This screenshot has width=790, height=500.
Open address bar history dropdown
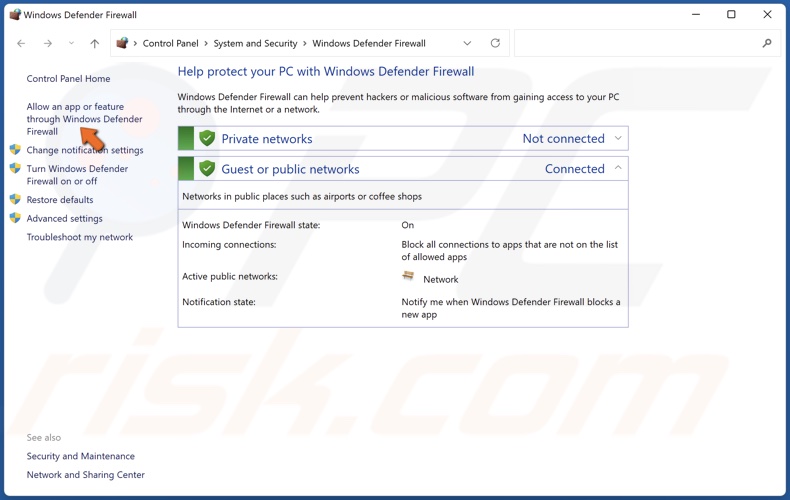point(467,43)
